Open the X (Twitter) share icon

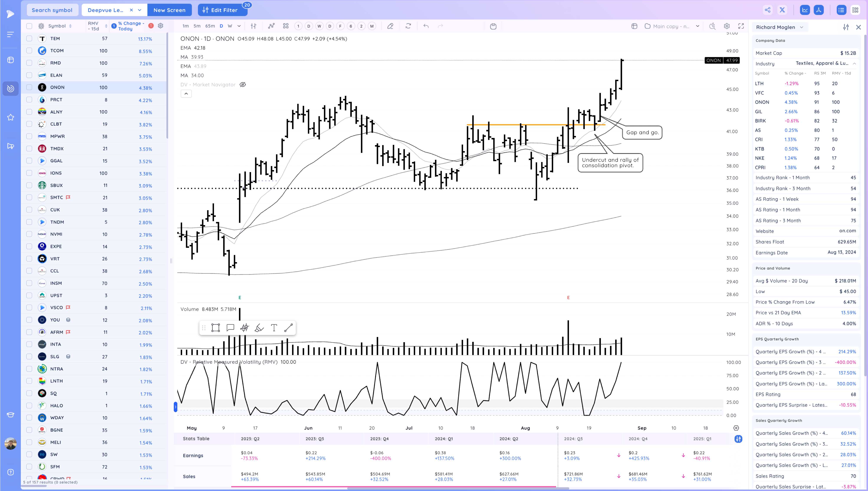(x=782, y=10)
